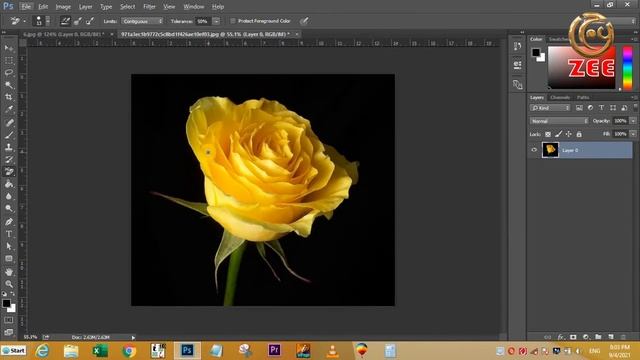This screenshot has width=640, height=360.
Task: Select the Healing Brush tool
Action: (x=9, y=122)
